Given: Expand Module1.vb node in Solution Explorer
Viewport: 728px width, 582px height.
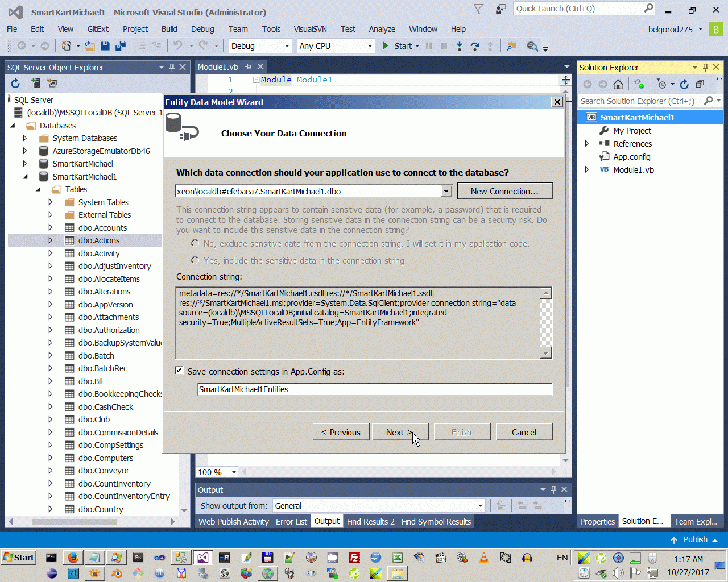Looking at the screenshot, I should point(587,170).
